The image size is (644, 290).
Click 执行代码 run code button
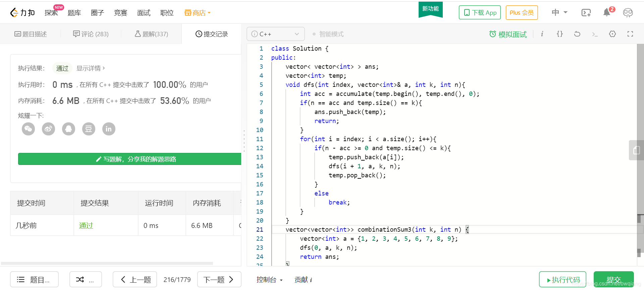(x=562, y=280)
